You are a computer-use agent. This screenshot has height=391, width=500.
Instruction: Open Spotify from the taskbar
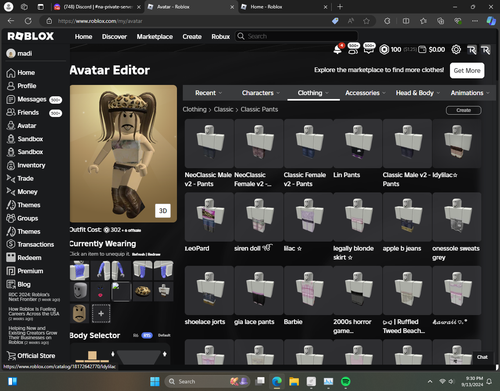346,381
